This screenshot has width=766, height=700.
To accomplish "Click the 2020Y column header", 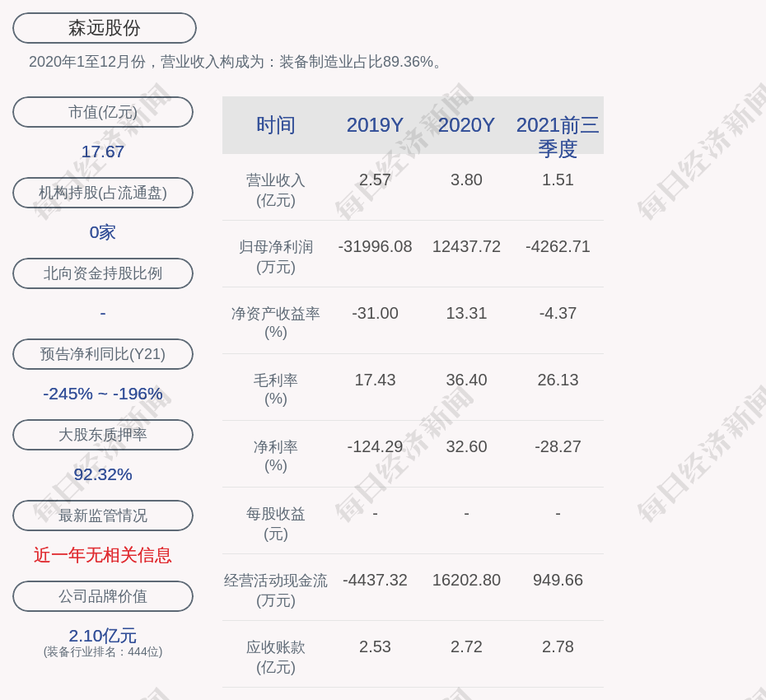I will [466, 125].
